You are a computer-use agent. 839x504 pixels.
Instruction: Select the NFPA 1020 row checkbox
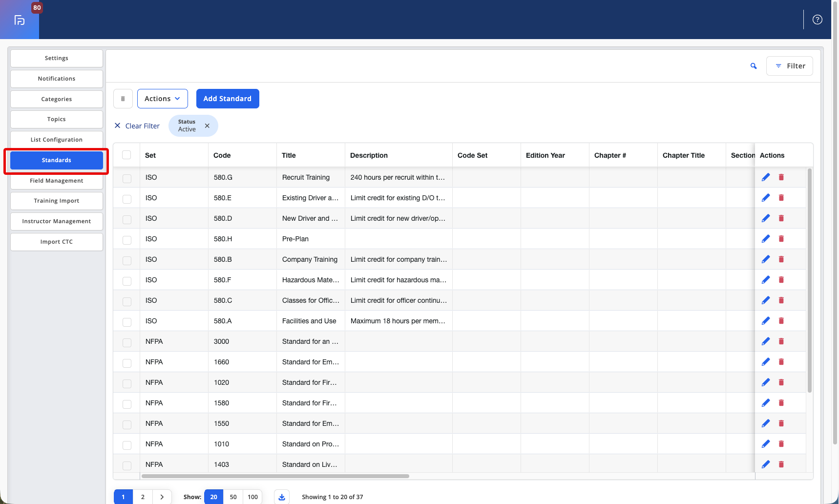coord(127,383)
